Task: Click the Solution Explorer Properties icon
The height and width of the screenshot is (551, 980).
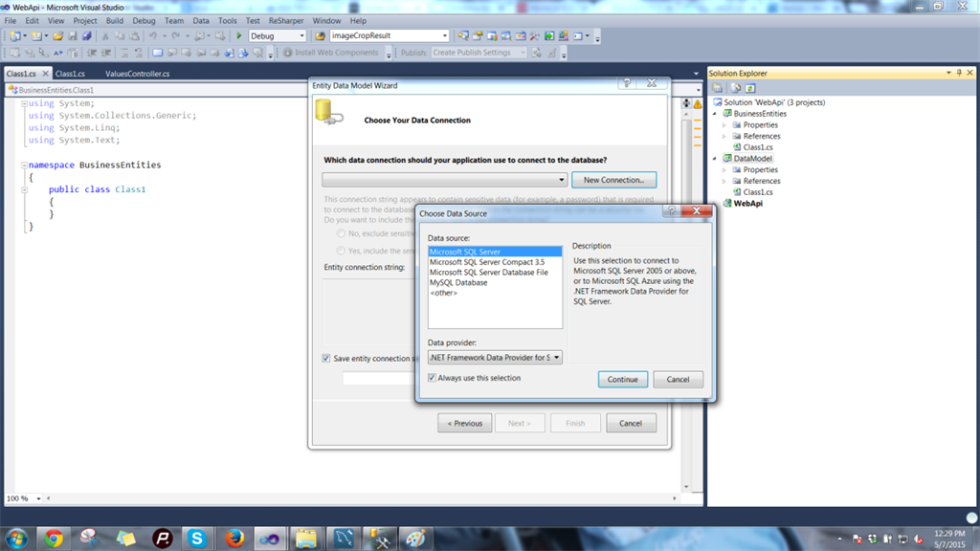Action: [x=718, y=88]
